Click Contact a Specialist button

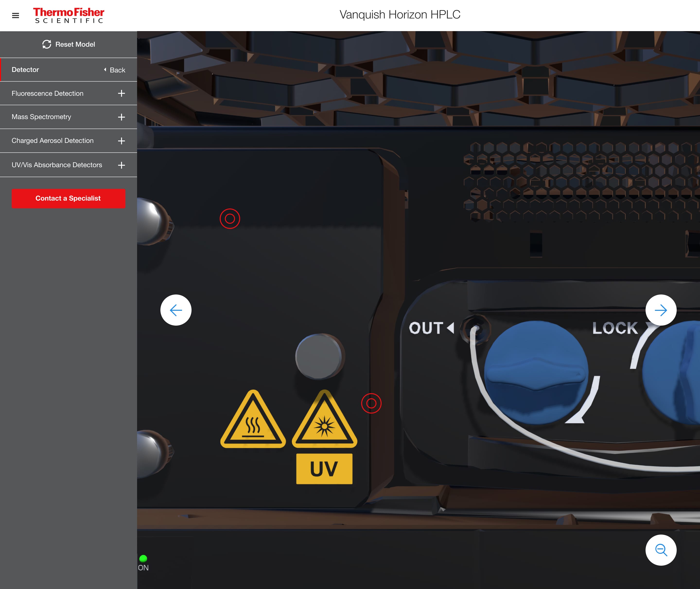click(68, 198)
